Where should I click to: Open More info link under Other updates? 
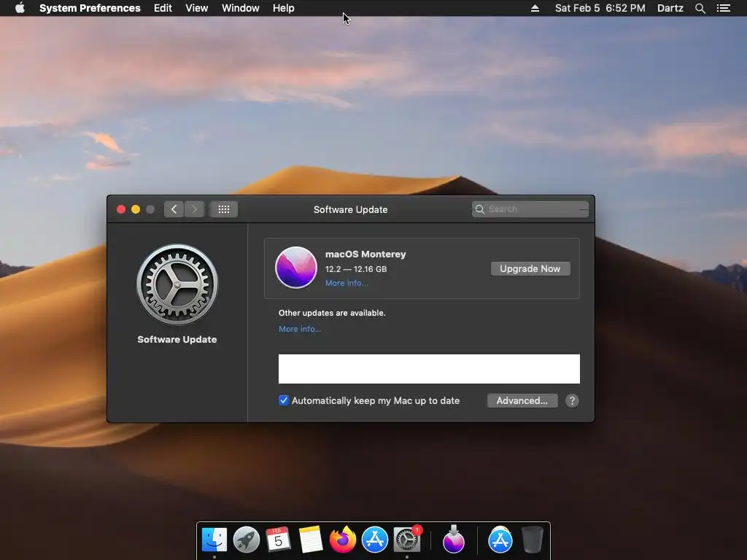click(300, 329)
